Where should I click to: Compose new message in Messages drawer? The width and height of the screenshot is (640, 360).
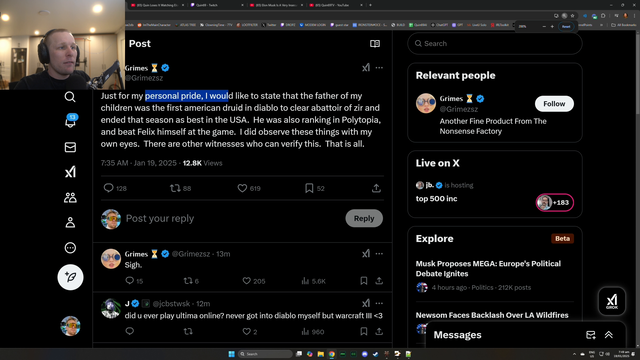pyautogui.click(x=590, y=335)
